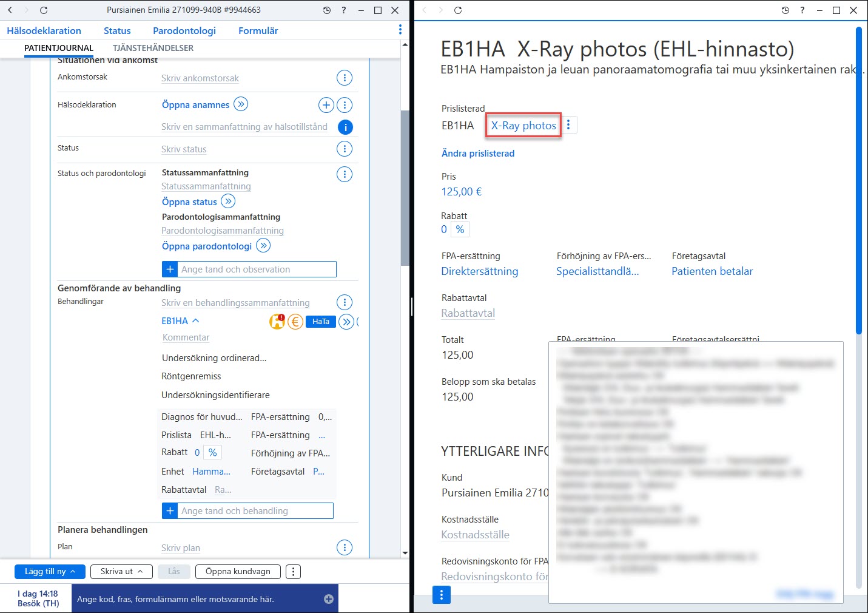Switch to TJÄNSTEHÄNDELSER tab
868x613 pixels.
coord(153,48)
